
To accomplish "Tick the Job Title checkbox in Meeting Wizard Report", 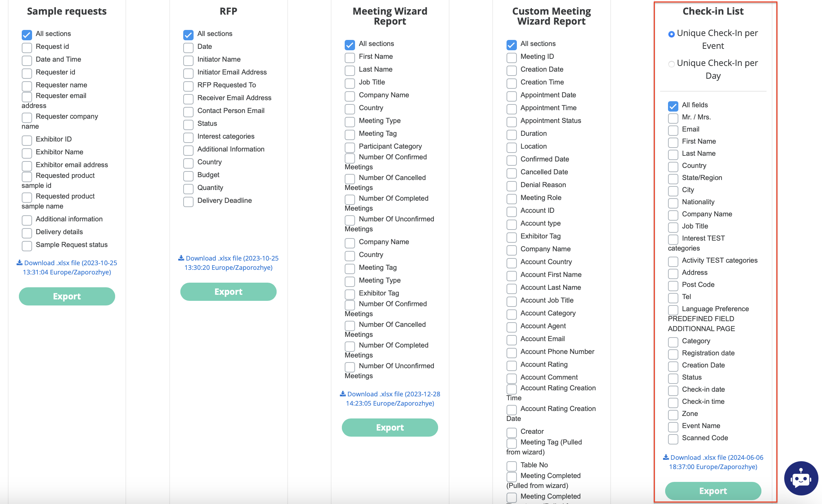I will coord(350,83).
